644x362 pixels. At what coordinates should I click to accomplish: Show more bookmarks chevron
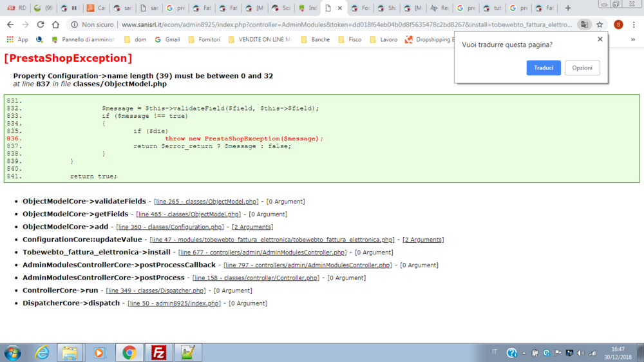click(633, 39)
